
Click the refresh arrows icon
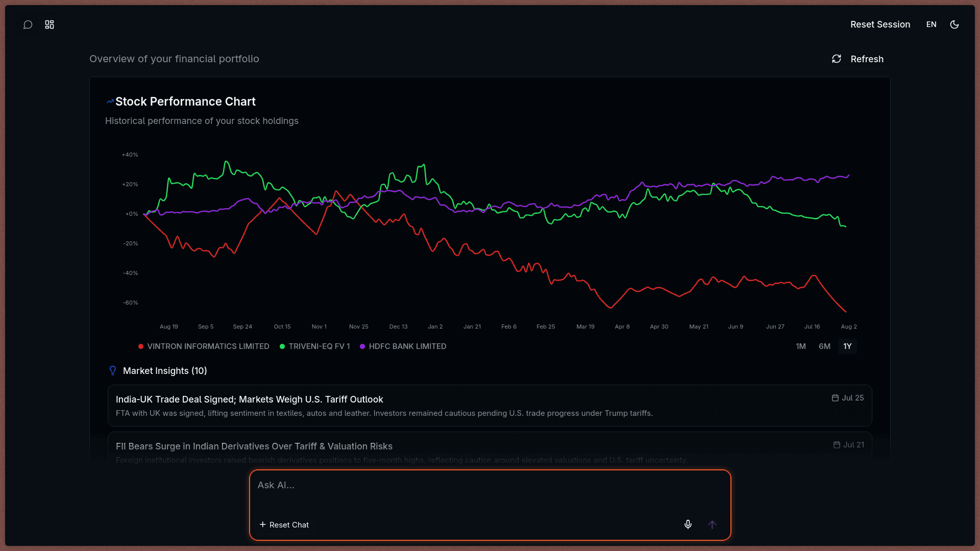[837, 59]
